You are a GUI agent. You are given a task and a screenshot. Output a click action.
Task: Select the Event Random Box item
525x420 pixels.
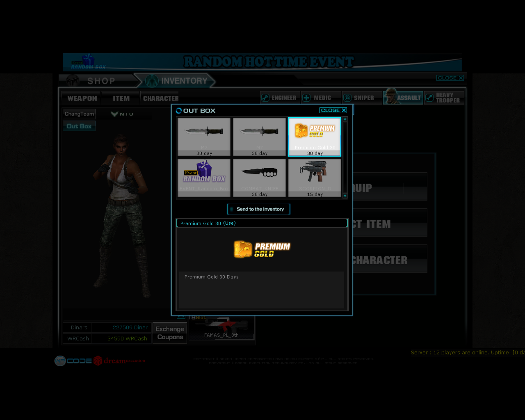[204, 178]
